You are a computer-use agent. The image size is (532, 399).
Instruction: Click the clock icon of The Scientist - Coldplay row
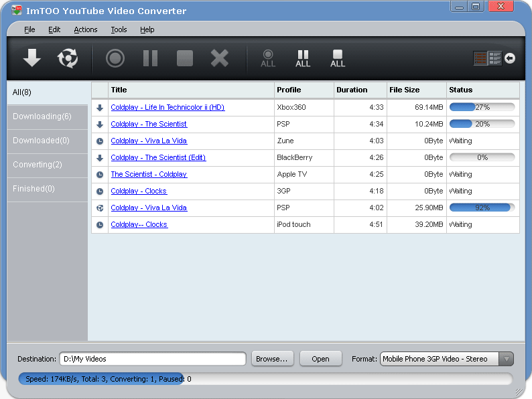coord(100,175)
